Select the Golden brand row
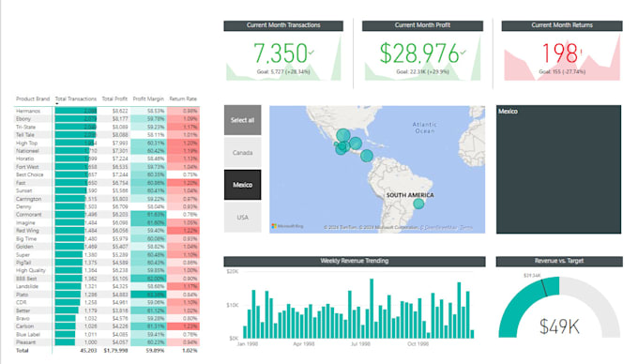638x364 pixels. 107,247
